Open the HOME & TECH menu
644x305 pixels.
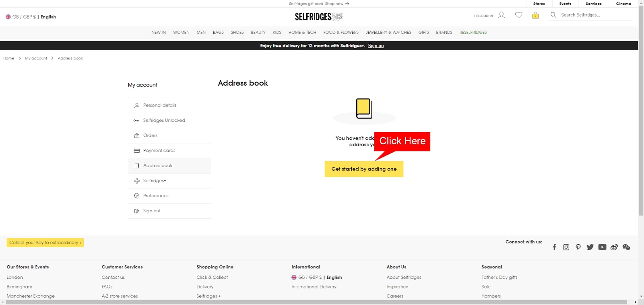[x=302, y=33]
